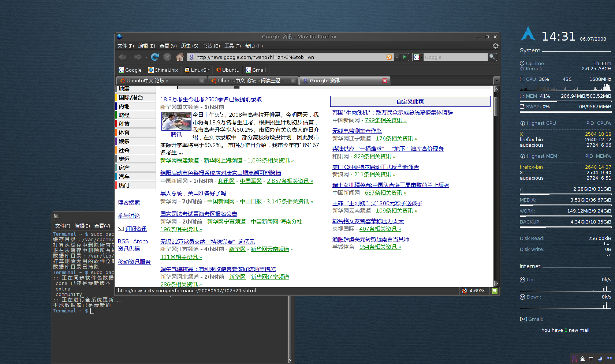Open the 文件 menu in Firefox
The image size is (615, 364).
tap(126, 46)
